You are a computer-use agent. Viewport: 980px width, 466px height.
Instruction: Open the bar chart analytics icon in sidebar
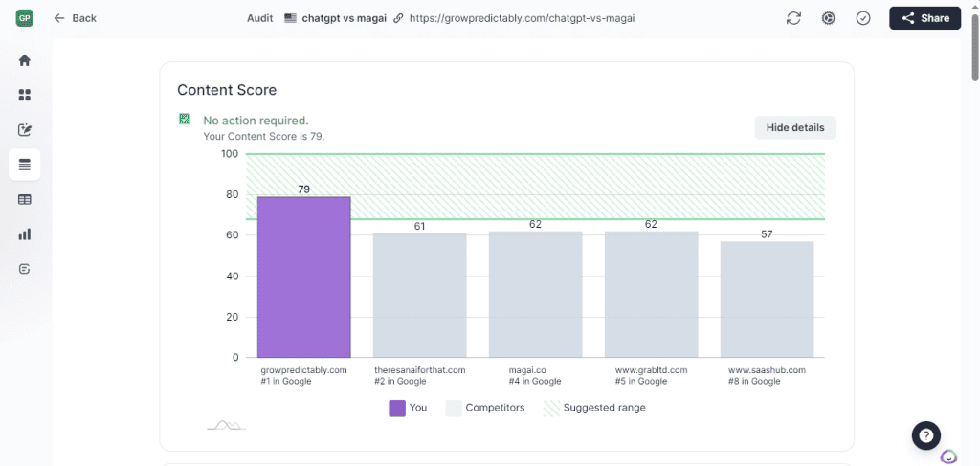click(24, 234)
